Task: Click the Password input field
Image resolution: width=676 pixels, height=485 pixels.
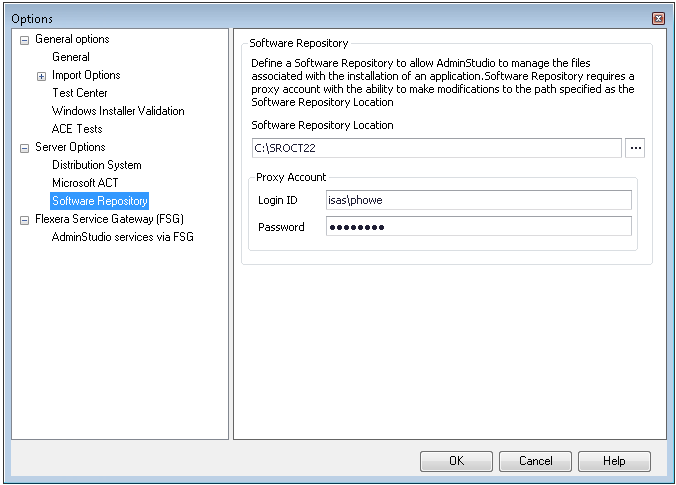Action: (478, 227)
